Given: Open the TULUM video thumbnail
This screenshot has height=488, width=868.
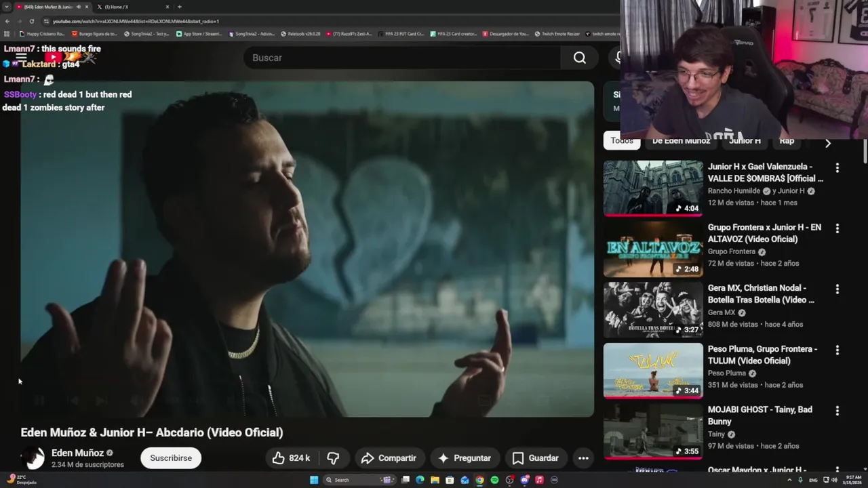Looking at the screenshot, I should tap(653, 371).
